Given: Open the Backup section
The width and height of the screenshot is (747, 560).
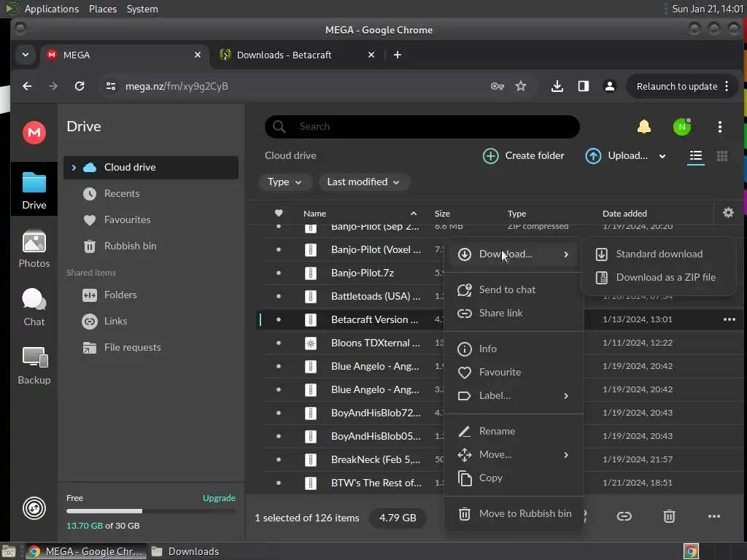Looking at the screenshot, I should [34, 366].
